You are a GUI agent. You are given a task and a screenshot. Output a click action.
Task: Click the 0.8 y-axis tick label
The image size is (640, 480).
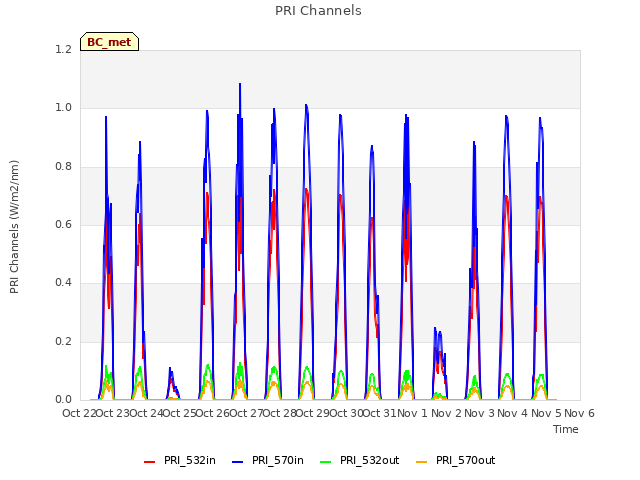(63, 167)
